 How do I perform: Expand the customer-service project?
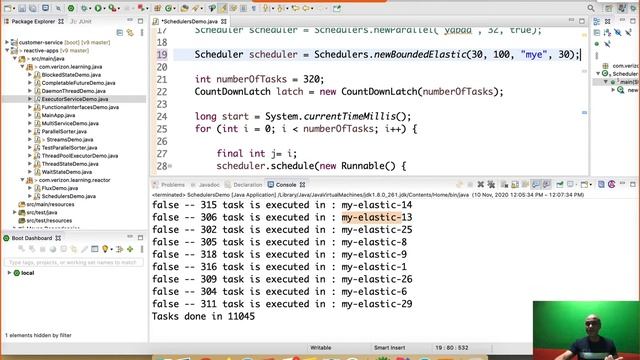pyautogui.click(x=7, y=42)
